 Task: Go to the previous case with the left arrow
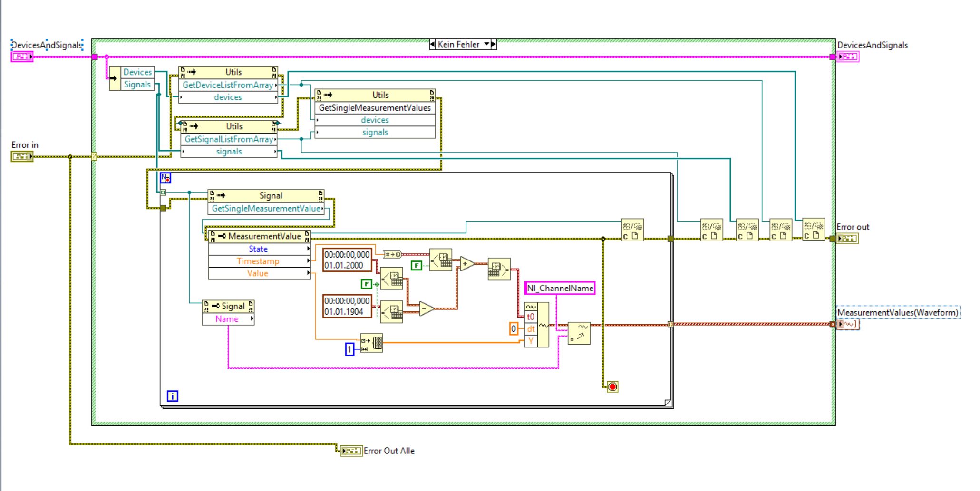click(x=432, y=44)
